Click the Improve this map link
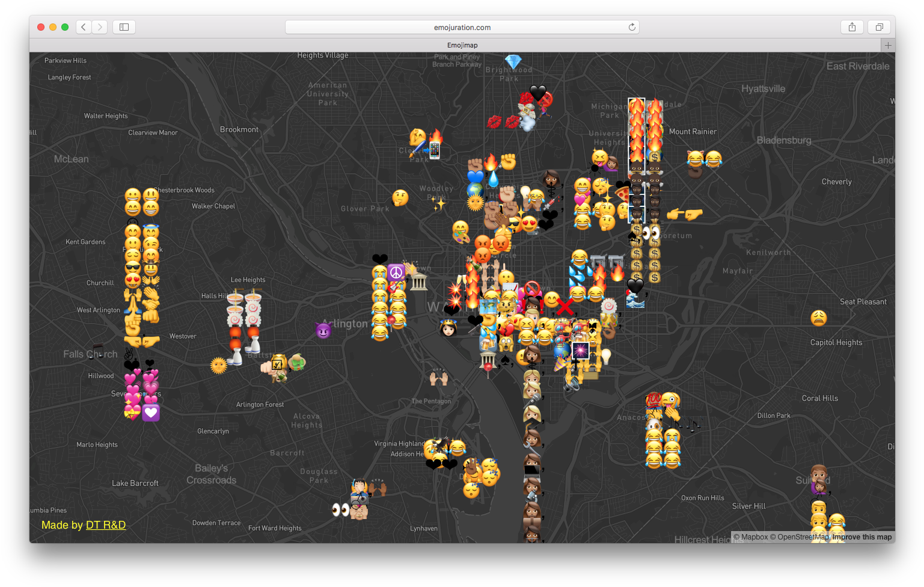 point(861,537)
